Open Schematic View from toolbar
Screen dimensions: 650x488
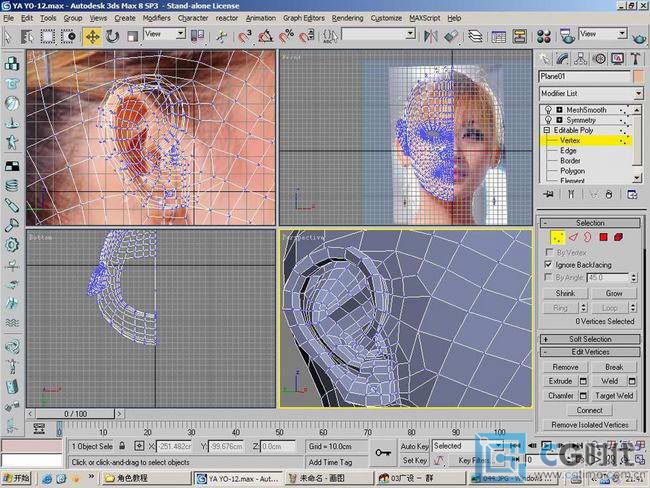[519, 36]
